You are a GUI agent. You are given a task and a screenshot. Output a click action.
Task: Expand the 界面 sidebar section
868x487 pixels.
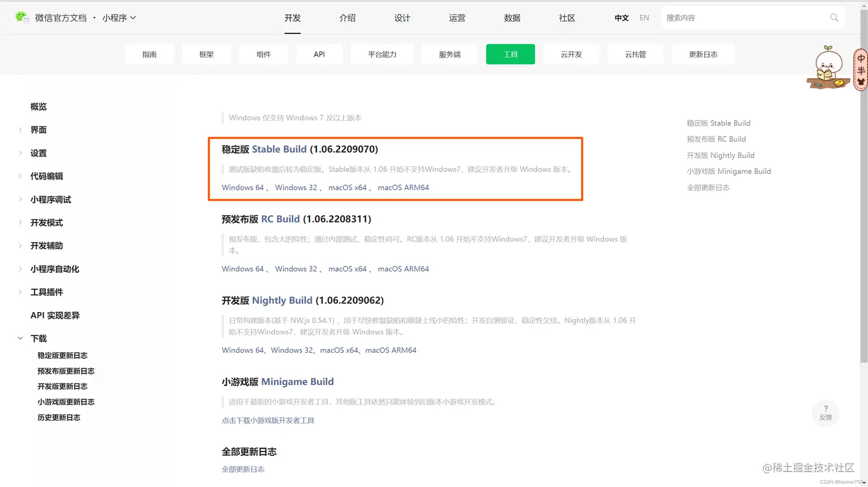click(x=38, y=130)
